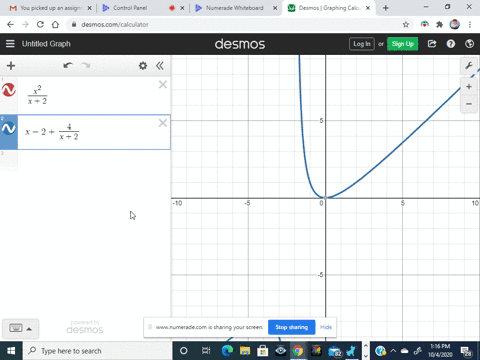The height and width of the screenshot is (360, 480).
Task: Share the graph
Action: coord(432,44)
